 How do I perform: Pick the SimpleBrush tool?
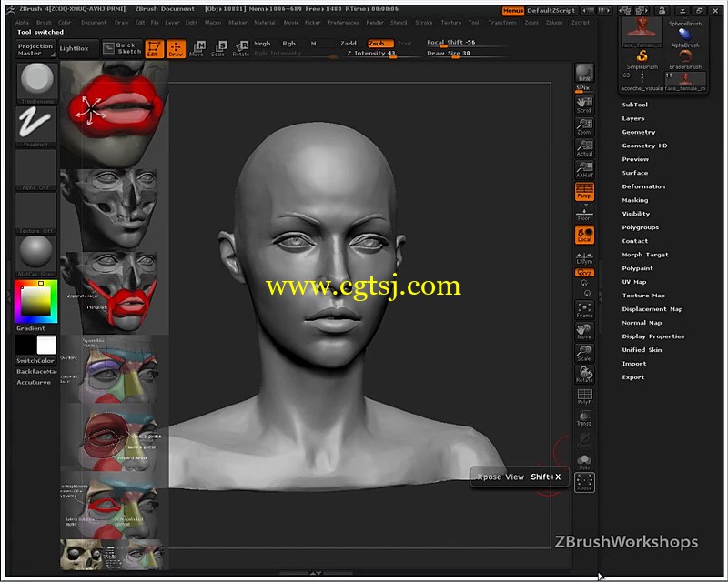coord(642,59)
